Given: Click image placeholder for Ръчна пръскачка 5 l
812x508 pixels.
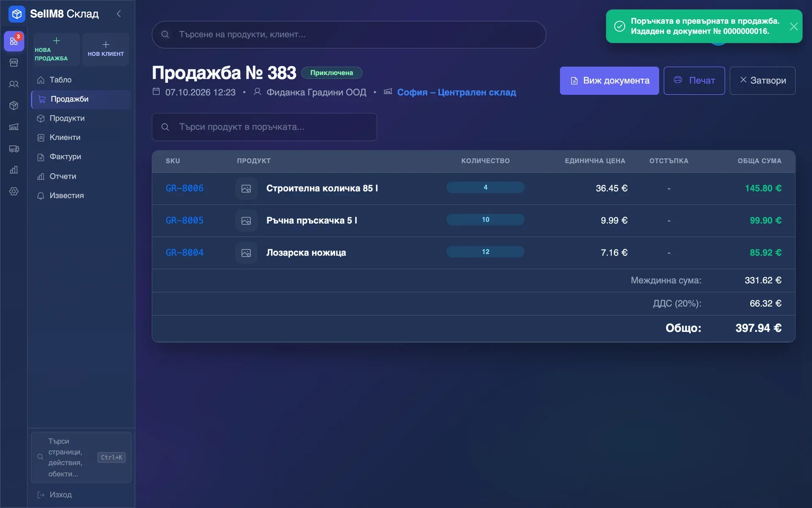Looking at the screenshot, I should pos(246,221).
